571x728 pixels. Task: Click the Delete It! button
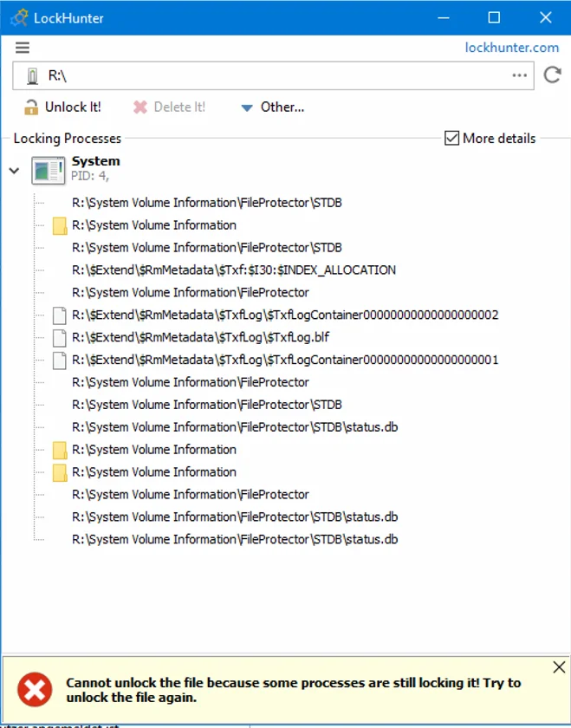tap(170, 107)
